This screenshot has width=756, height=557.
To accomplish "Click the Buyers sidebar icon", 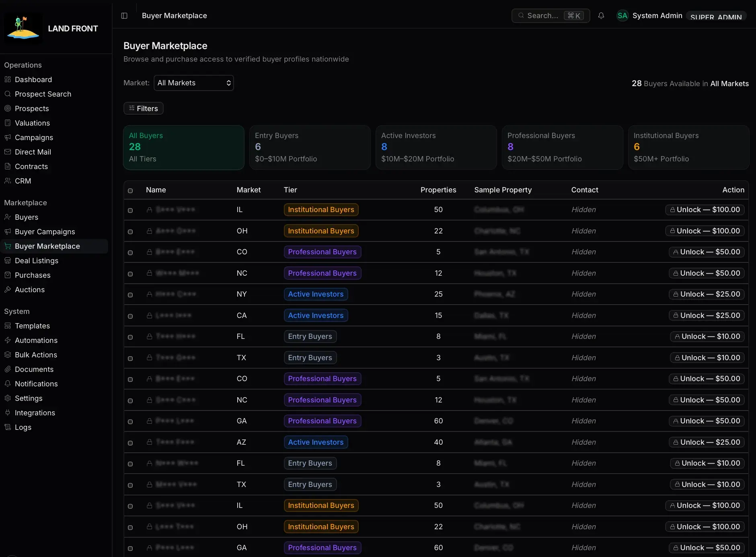I will [x=8, y=217].
